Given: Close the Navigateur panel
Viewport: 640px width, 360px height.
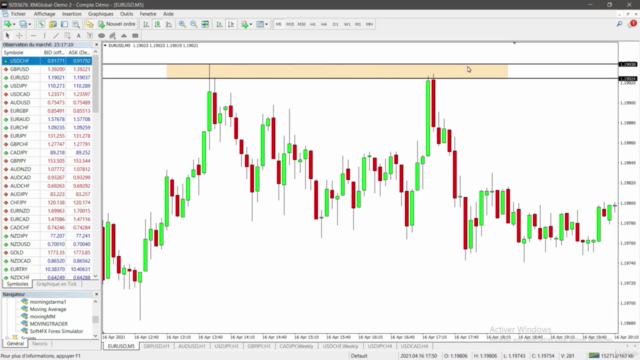Looking at the screenshot, I should pos(96,294).
